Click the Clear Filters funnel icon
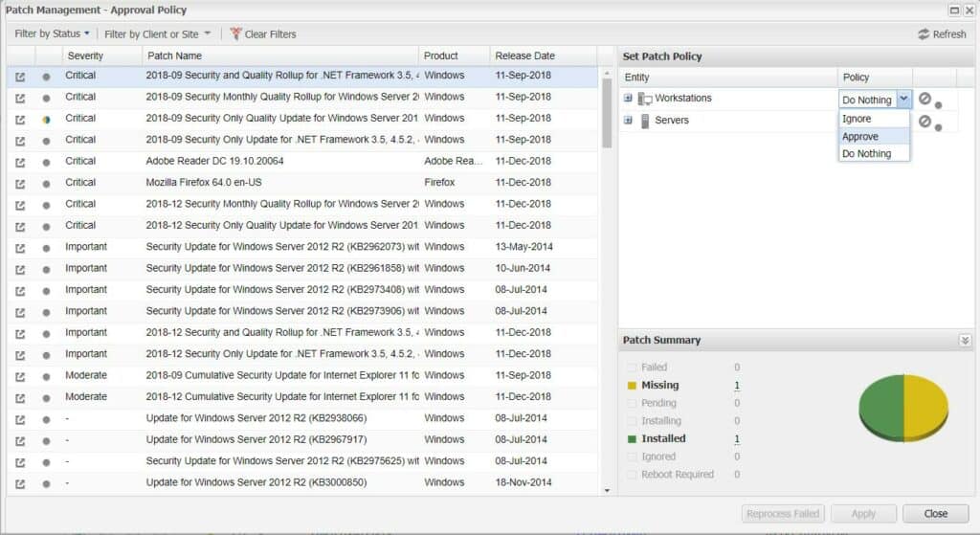The image size is (980, 535). coord(235,33)
